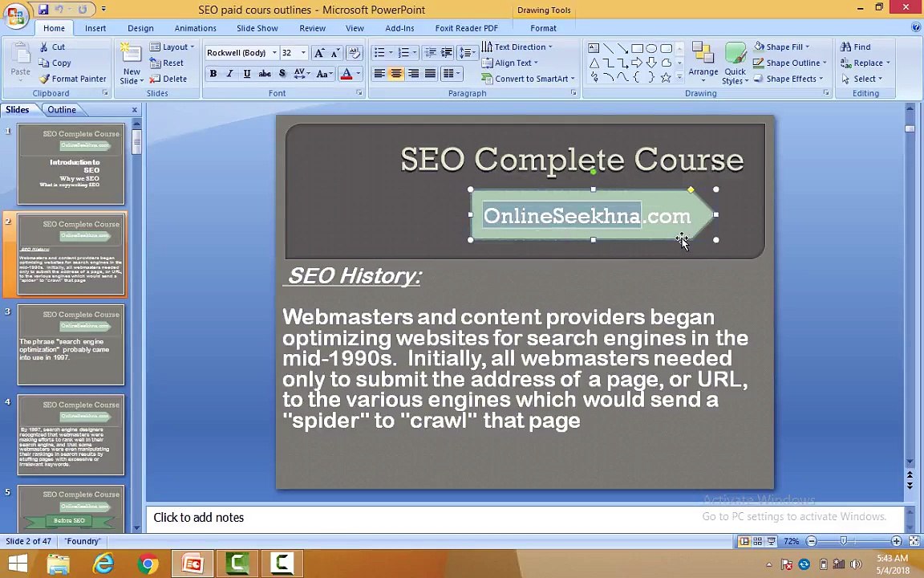Open Shape Outline color options
Viewport: 924px width, 578px height.
tap(789, 63)
